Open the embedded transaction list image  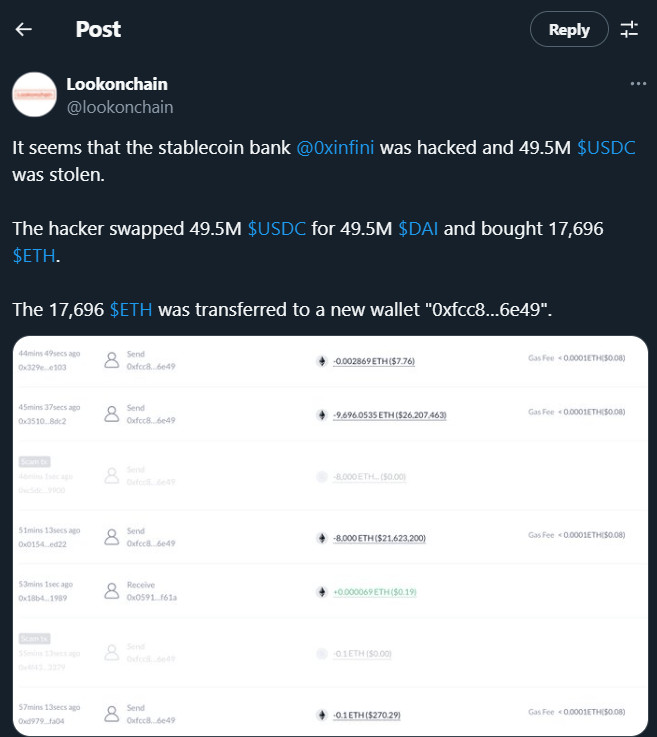click(x=329, y=536)
